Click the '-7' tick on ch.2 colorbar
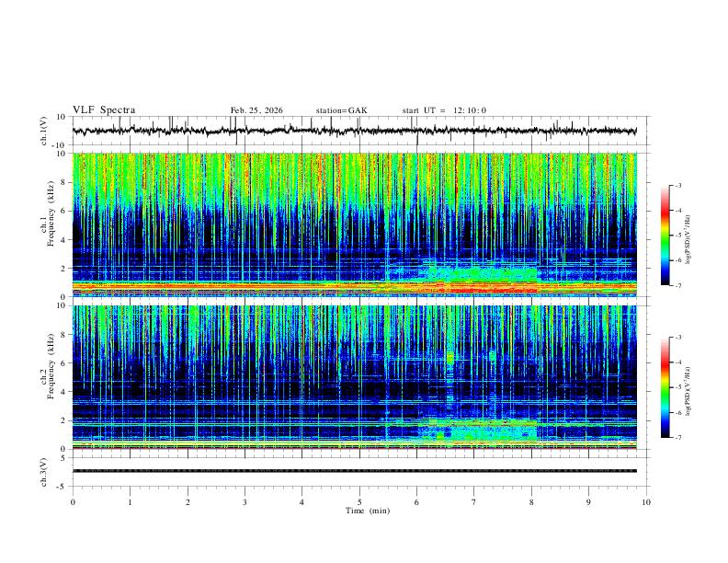Screen dimensions: 728x563 [x=677, y=438]
